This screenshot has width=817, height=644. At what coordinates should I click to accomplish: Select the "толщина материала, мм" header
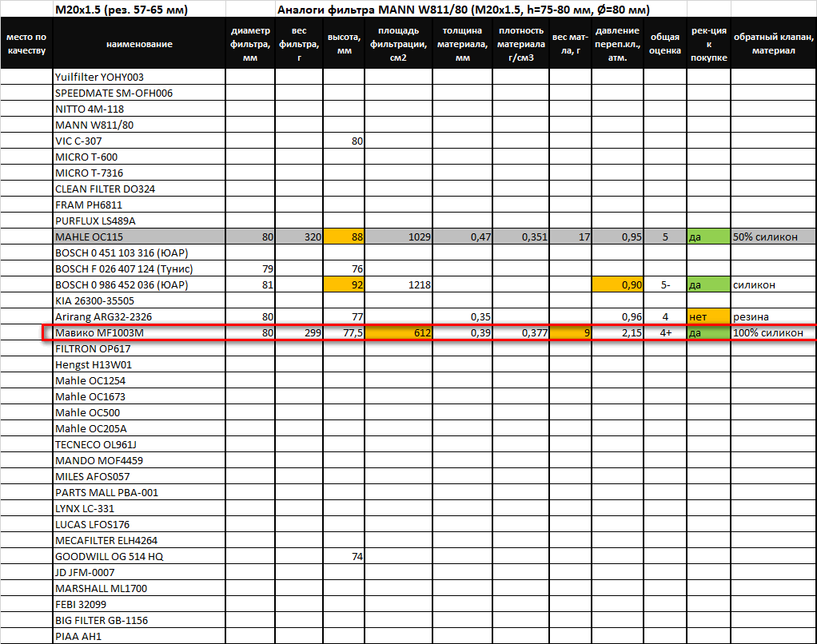pos(462,44)
